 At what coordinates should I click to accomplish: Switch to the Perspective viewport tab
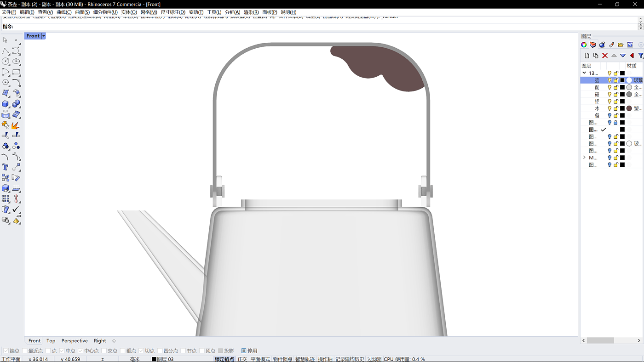[x=75, y=341]
